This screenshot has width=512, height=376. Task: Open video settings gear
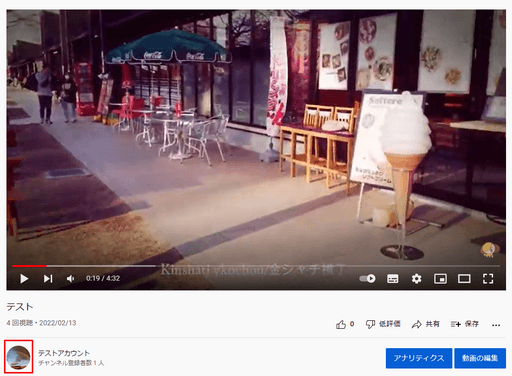tap(416, 279)
